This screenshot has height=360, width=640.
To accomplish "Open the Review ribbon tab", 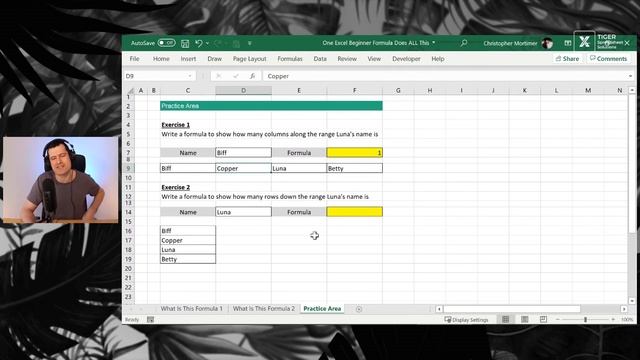I will click(347, 59).
